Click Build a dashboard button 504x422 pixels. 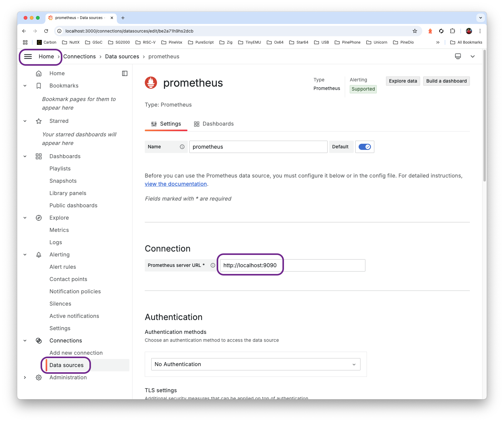pyautogui.click(x=446, y=81)
